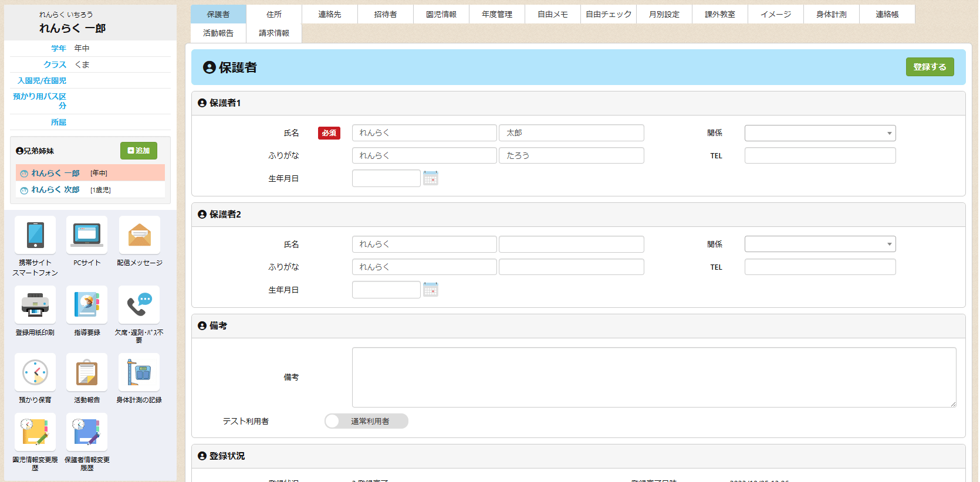This screenshot has height=482, width=980.
Task: Switch to the 身体計測 tab
Action: [832, 14]
